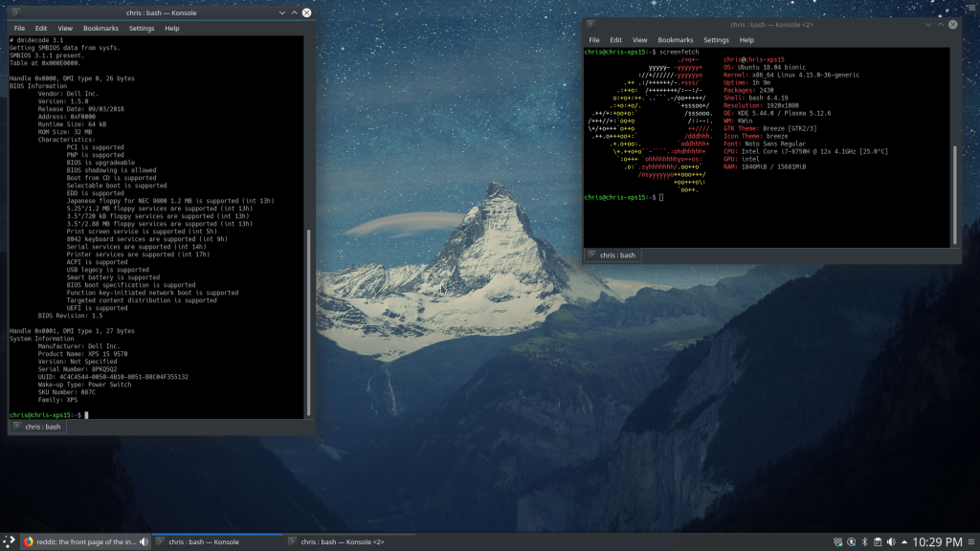
Task: Click the scrollbar of Konsole <2> terminal
Action: pos(954,194)
